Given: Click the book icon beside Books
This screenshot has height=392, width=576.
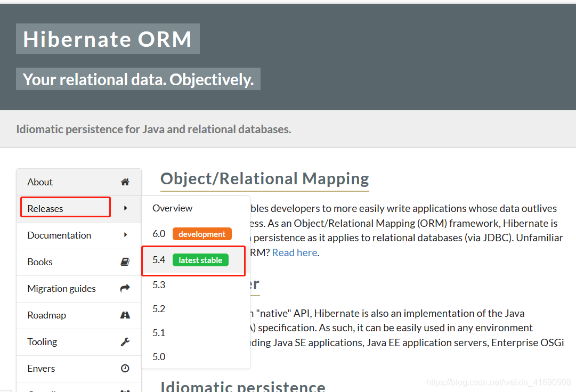Looking at the screenshot, I should pyautogui.click(x=125, y=262).
